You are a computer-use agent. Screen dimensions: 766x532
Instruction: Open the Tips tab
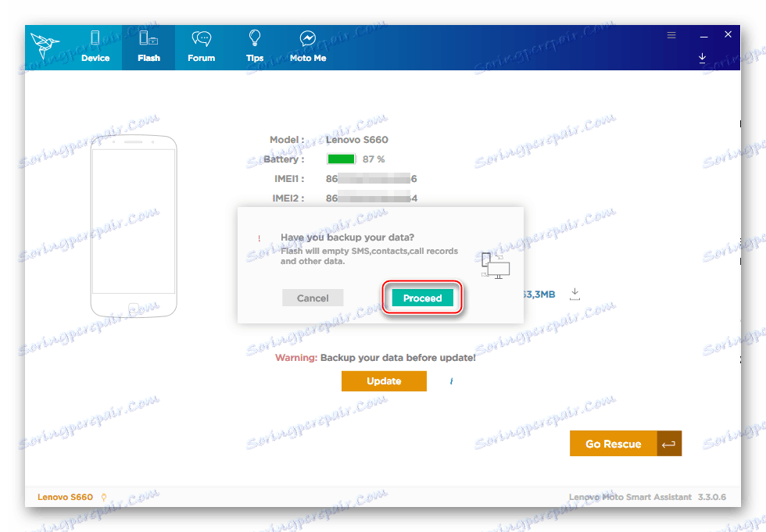pyautogui.click(x=255, y=47)
